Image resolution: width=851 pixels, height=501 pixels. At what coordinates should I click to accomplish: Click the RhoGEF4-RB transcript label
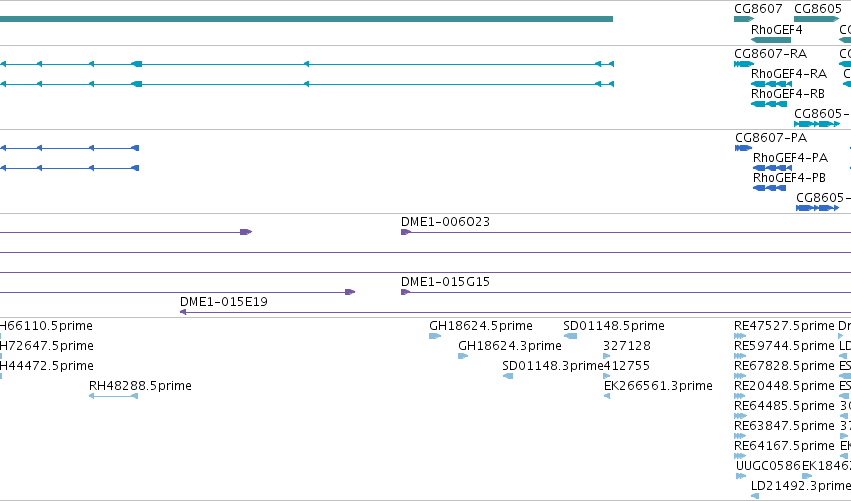[788, 94]
